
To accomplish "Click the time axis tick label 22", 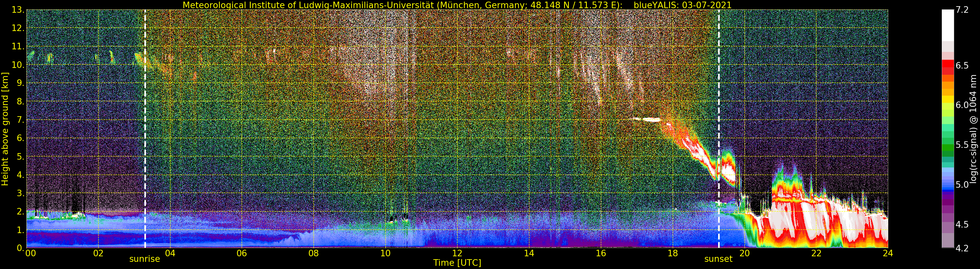I will [x=816, y=253].
